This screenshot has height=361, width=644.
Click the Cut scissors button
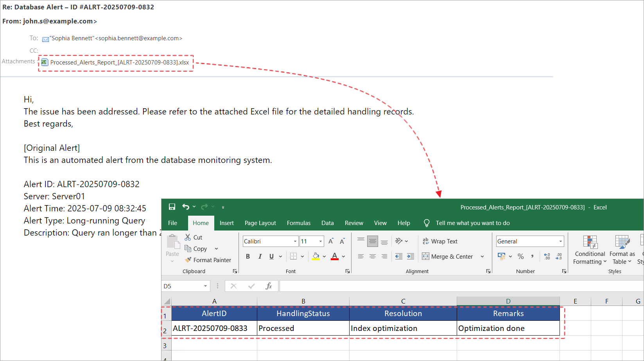(194, 237)
